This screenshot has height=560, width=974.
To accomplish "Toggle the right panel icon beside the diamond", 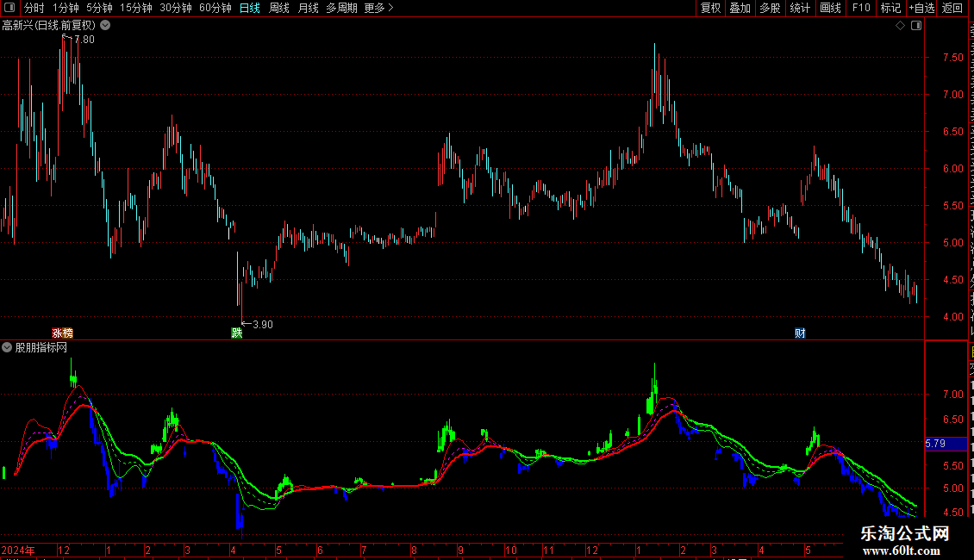I will pyautogui.click(x=916, y=26).
